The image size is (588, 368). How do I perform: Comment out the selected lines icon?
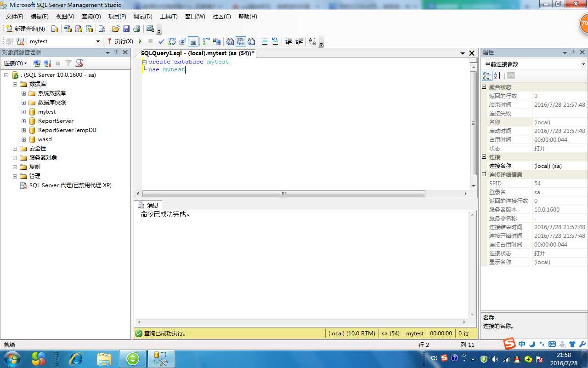tap(265, 41)
